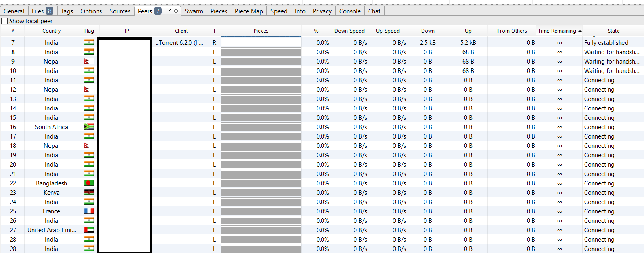The width and height of the screenshot is (644, 253).
Task: Open the Sources tab
Action: click(x=120, y=11)
